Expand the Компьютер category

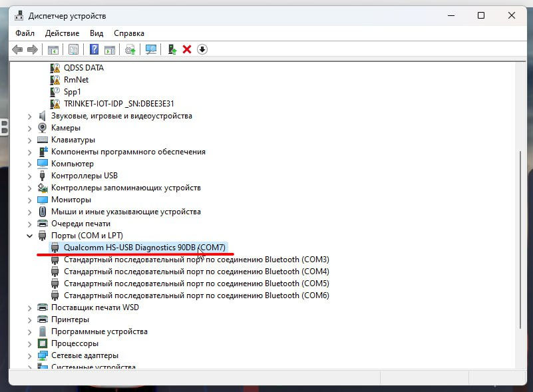tap(29, 164)
